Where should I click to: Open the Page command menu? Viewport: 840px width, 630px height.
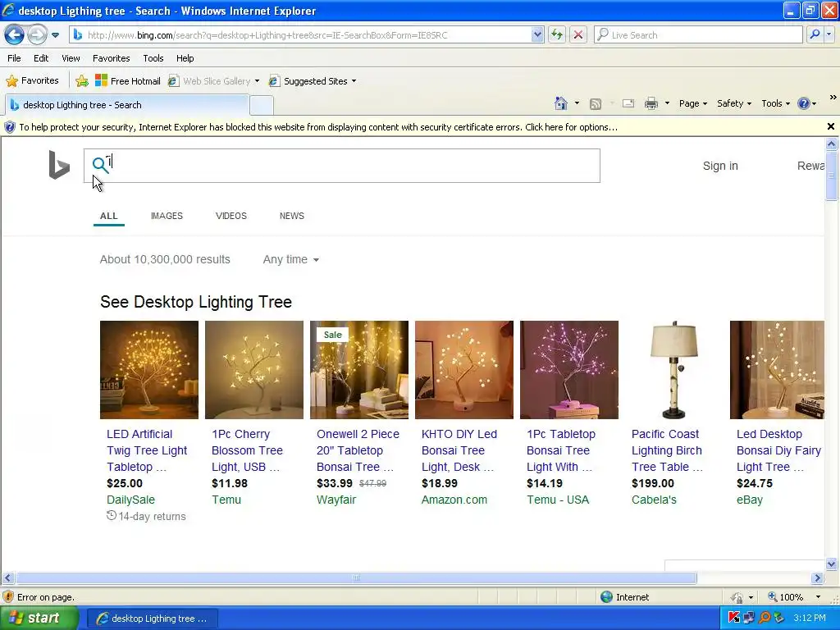[692, 103]
